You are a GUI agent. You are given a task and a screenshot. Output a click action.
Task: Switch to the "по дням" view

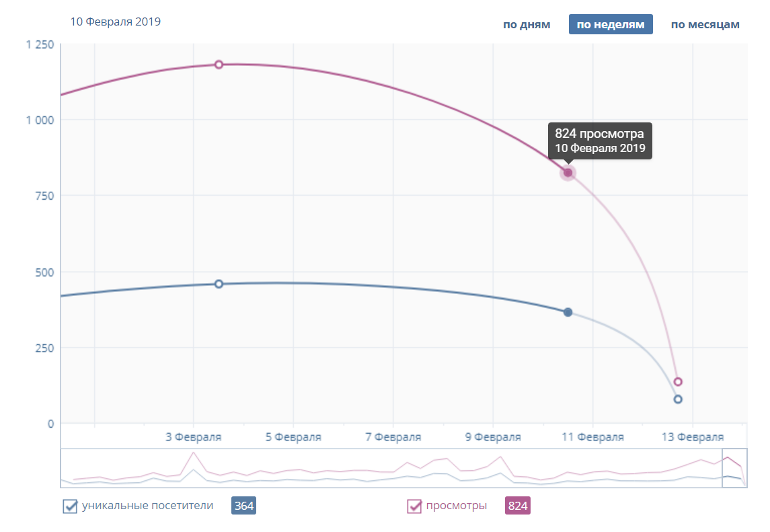(x=527, y=25)
